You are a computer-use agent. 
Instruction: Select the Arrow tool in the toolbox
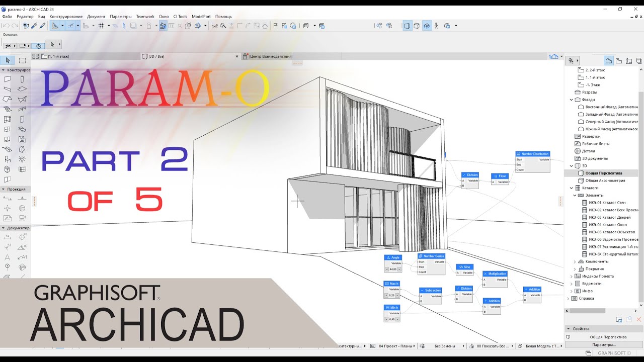pyautogui.click(x=8, y=60)
